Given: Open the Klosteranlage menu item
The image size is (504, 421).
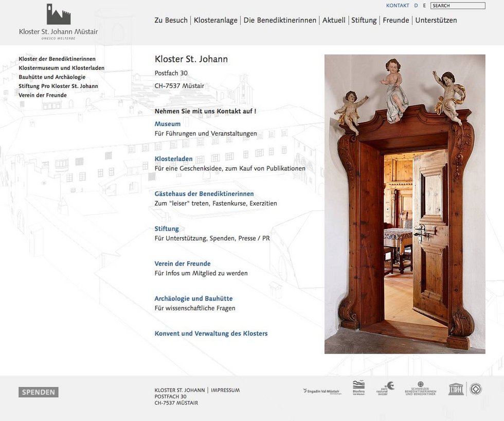Looking at the screenshot, I should (215, 21).
